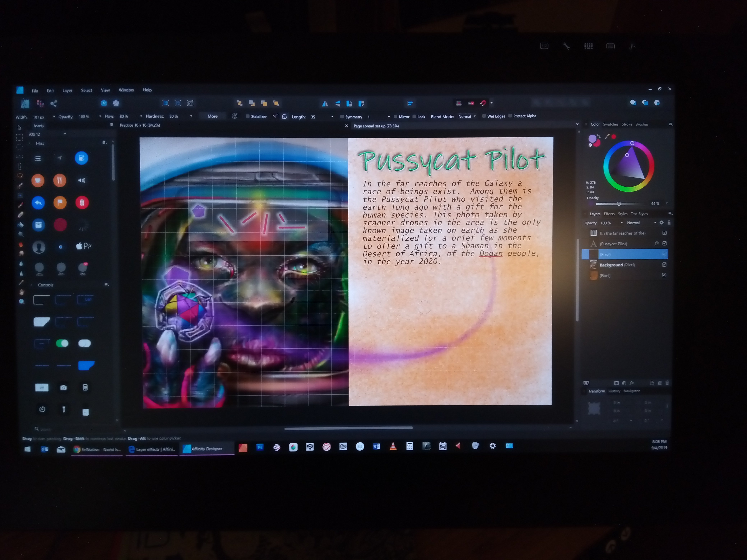Enable the Stabilizer checkbox
This screenshot has height=560, width=747.
[248, 116]
